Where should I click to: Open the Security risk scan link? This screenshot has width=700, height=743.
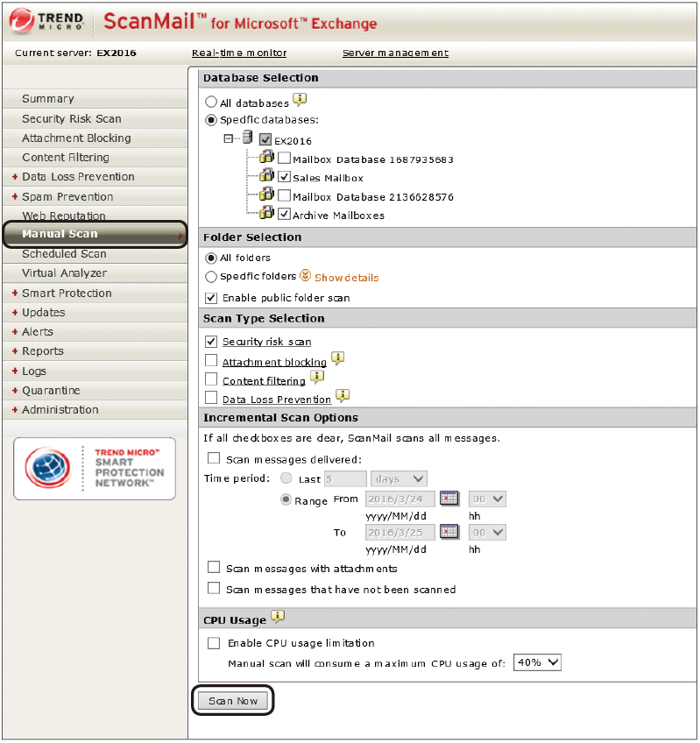coord(267,342)
